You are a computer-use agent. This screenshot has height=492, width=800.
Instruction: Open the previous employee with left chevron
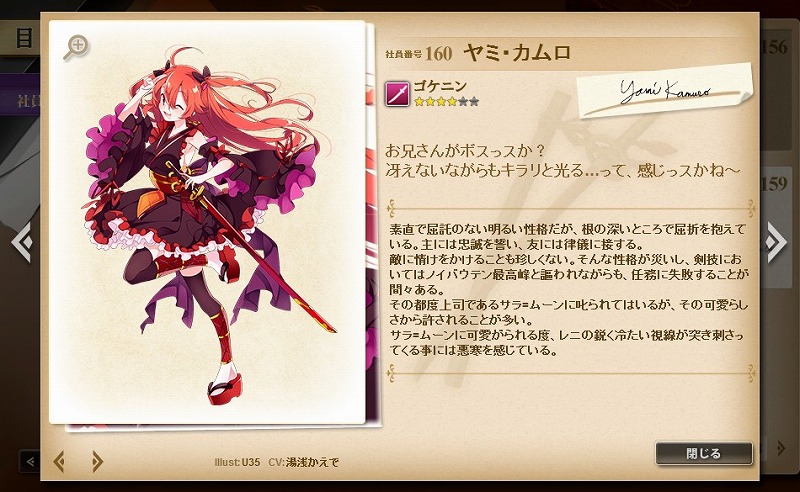pos(23,242)
